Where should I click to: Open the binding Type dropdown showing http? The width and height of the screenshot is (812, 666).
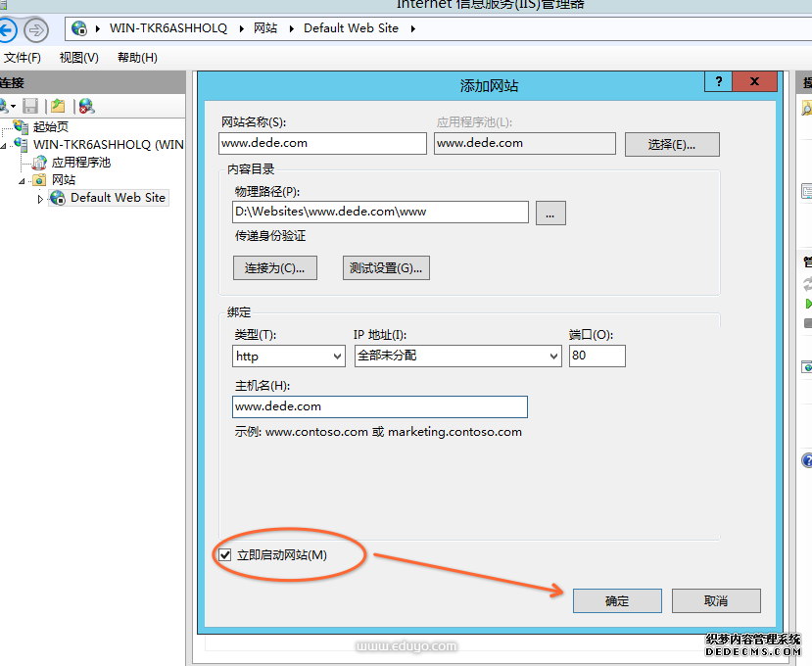pyautogui.click(x=288, y=357)
